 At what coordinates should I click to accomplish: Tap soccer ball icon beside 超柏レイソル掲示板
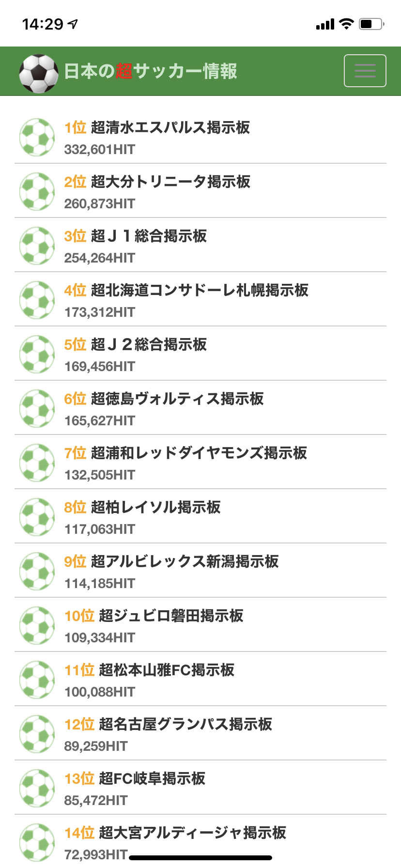pyautogui.click(x=37, y=517)
